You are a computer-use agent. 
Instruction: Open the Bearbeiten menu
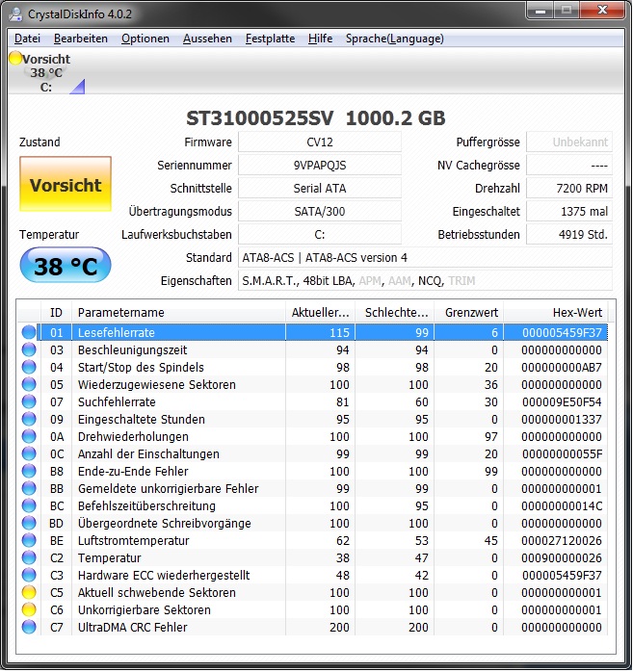click(81, 39)
